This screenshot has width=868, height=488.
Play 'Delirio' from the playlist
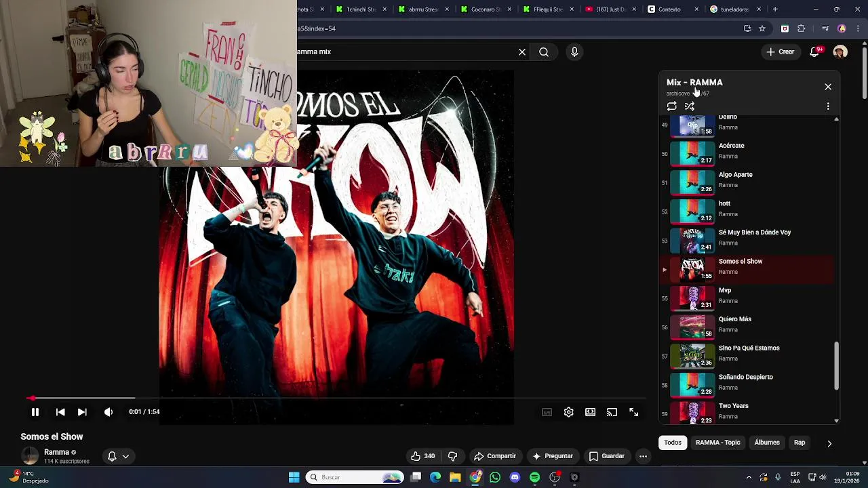(x=746, y=125)
